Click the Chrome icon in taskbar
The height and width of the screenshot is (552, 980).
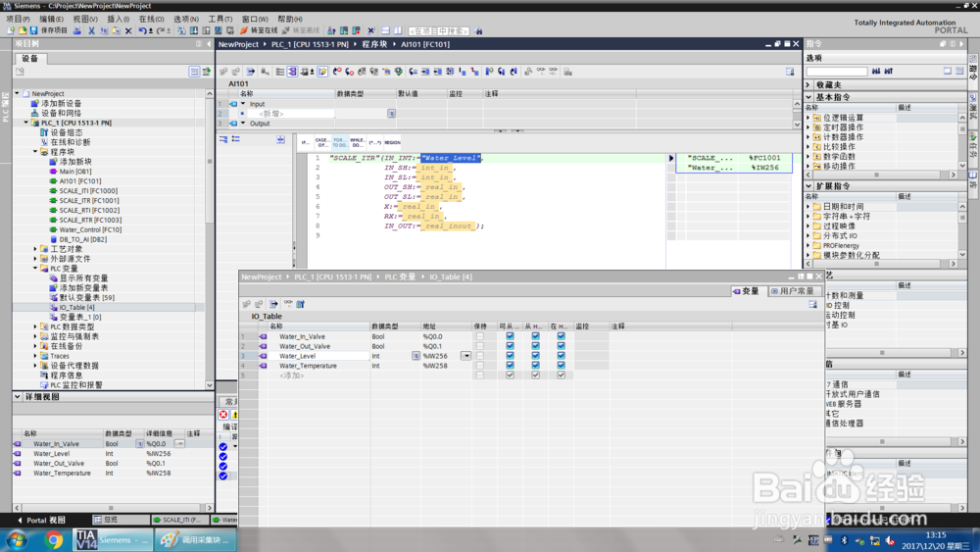pos(54,539)
